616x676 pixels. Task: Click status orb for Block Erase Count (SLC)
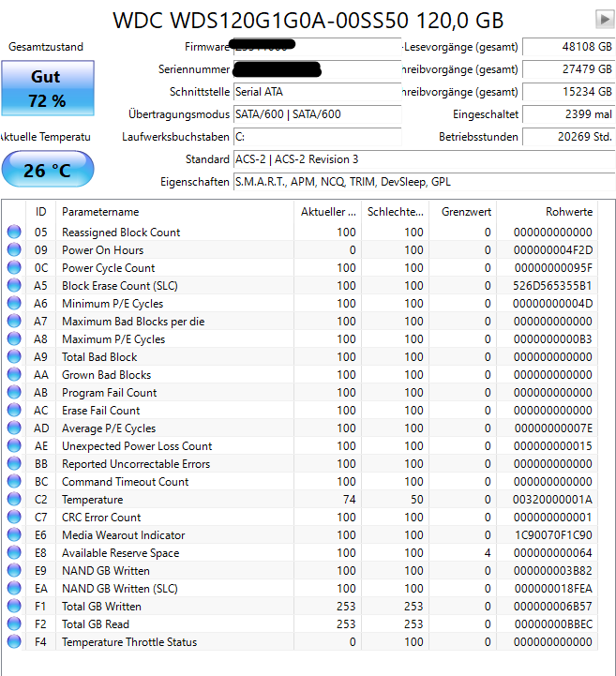[x=14, y=285]
